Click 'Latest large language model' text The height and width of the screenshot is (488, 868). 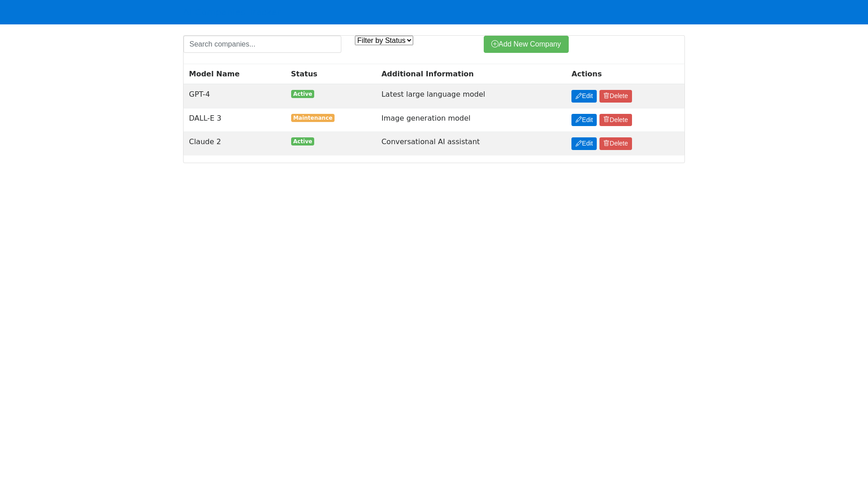click(433, 94)
